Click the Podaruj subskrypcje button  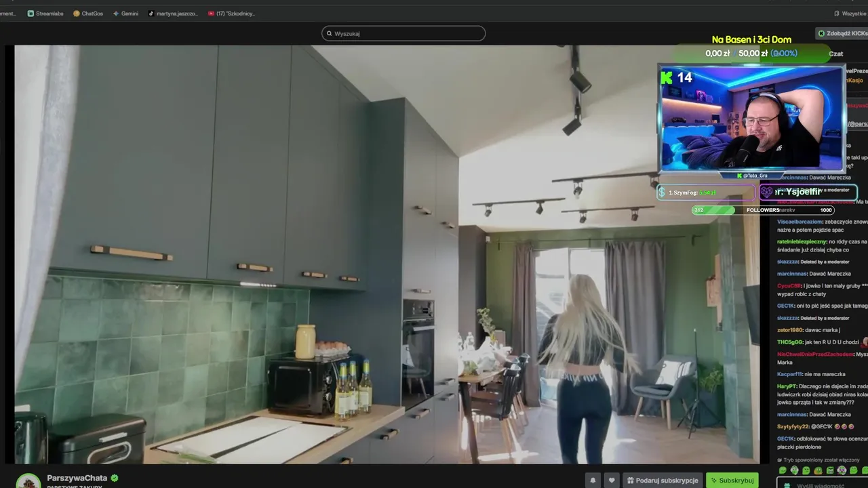point(663,481)
